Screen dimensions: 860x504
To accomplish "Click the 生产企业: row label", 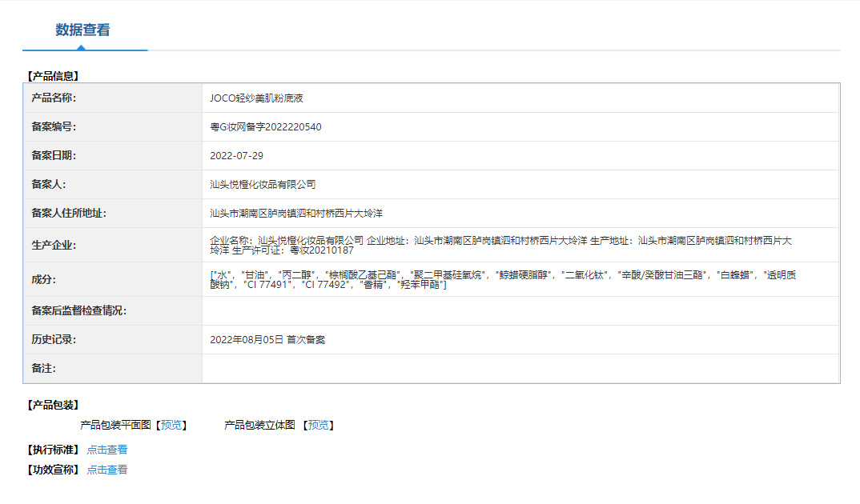I will (54, 246).
